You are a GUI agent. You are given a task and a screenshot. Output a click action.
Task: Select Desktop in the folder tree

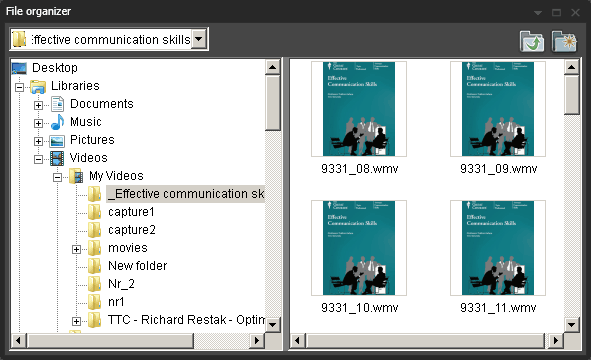click(55, 68)
